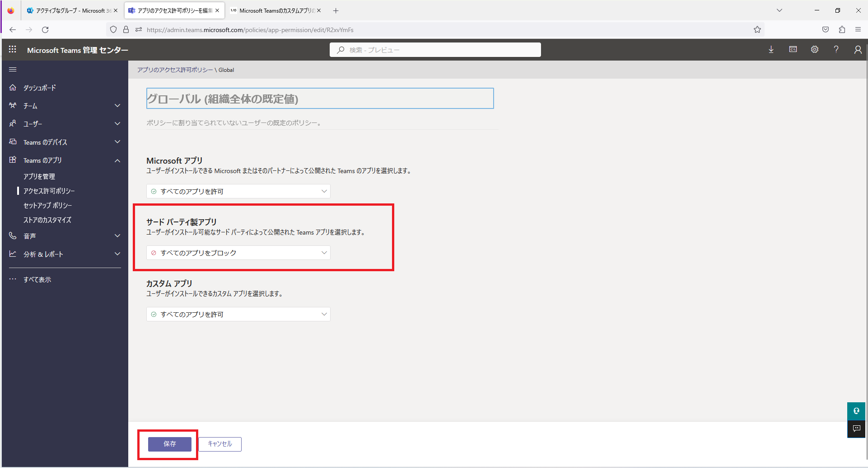Viewport: 868px width, 471px height.
Task: Open the Microsoft アプリ permission dropdown
Action: pos(238,191)
